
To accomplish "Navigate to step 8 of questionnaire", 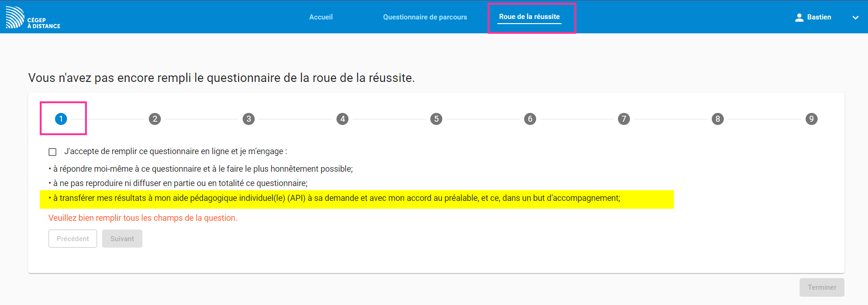I will [x=718, y=119].
